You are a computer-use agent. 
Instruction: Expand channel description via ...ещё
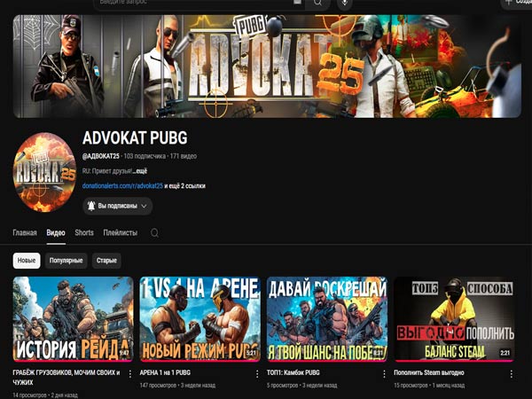click(x=140, y=170)
